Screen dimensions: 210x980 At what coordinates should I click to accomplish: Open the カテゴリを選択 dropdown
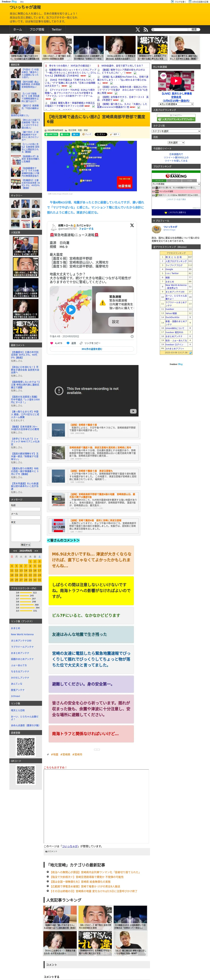[176, 131]
